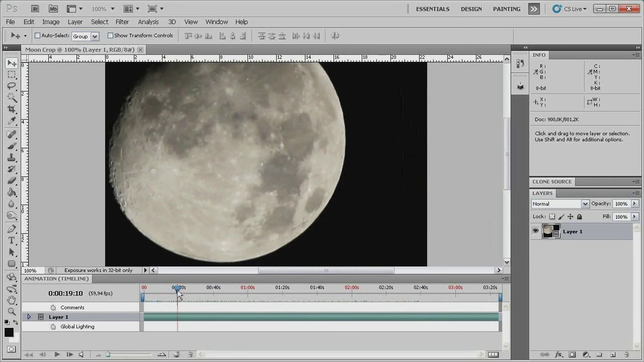Image resolution: width=644 pixels, height=362 pixels.
Task: Select the Hand tool
Action: pyautogui.click(x=12, y=300)
